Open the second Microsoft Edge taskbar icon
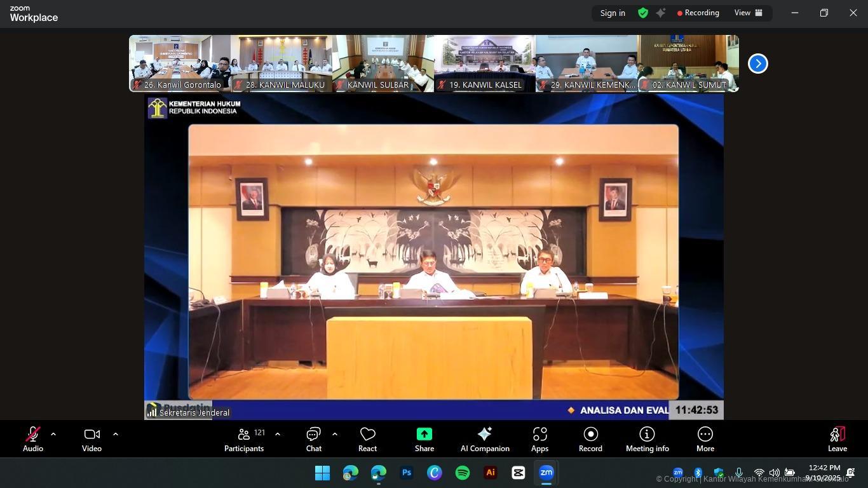868x488 pixels. point(378,473)
